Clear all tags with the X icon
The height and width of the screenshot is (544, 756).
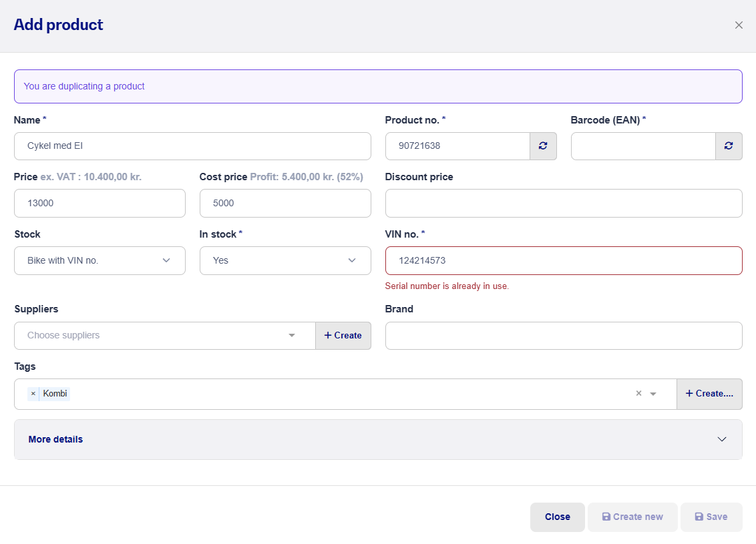(x=639, y=393)
